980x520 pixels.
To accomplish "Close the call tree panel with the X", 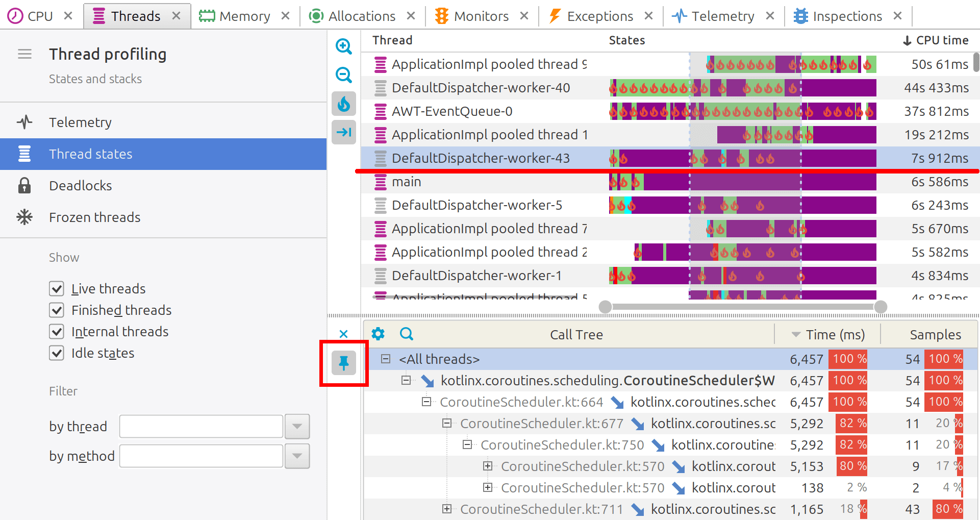I will point(343,334).
